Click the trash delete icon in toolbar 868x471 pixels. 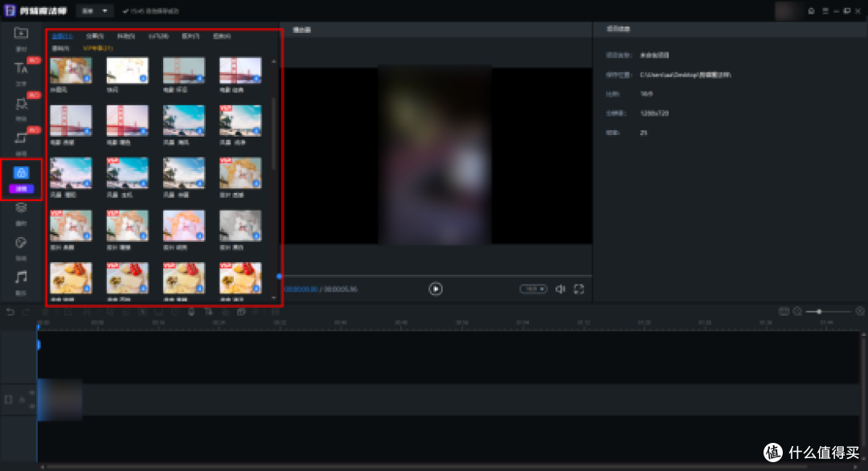45,312
